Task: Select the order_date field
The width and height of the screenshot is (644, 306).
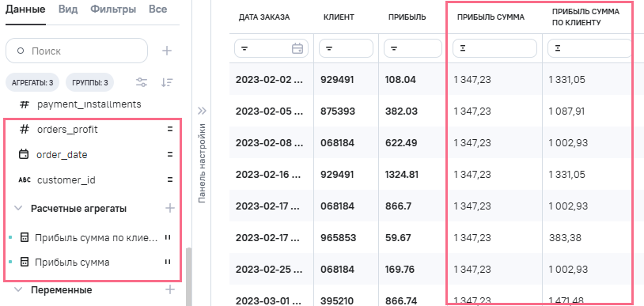Action: tap(62, 155)
